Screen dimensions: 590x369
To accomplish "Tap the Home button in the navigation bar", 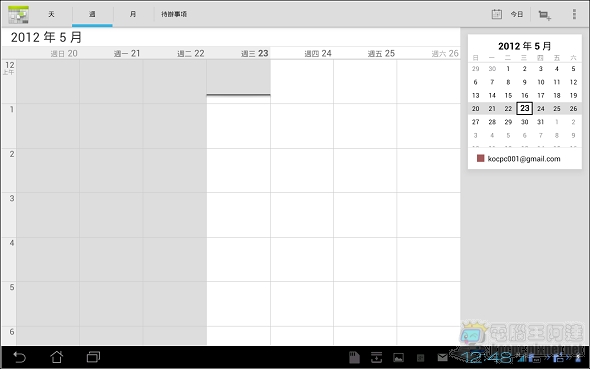I will point(57,357).
